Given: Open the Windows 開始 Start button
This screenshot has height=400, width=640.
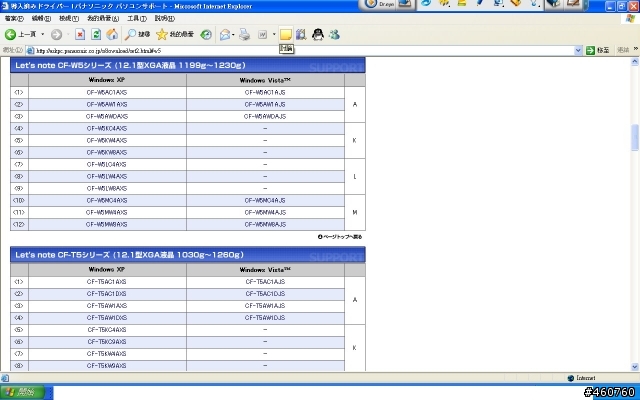Looking at the screenshot, I should (22, 393).
